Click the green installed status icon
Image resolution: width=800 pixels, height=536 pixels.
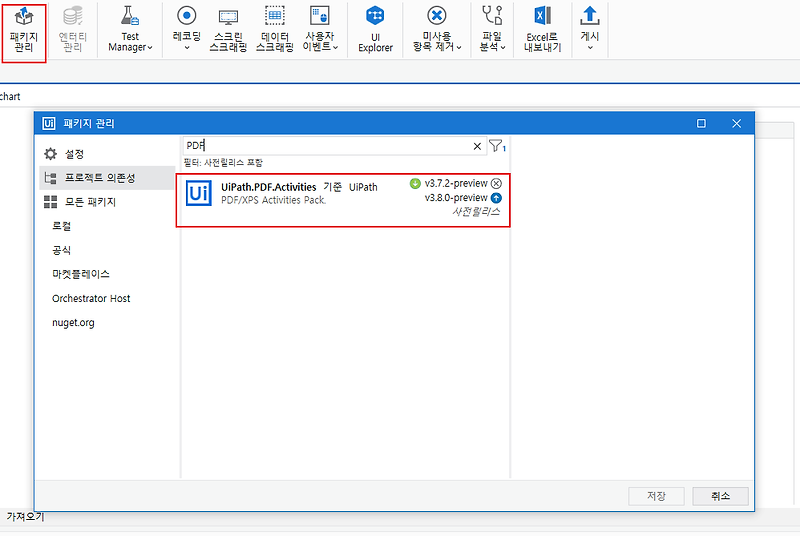[415, 184]
